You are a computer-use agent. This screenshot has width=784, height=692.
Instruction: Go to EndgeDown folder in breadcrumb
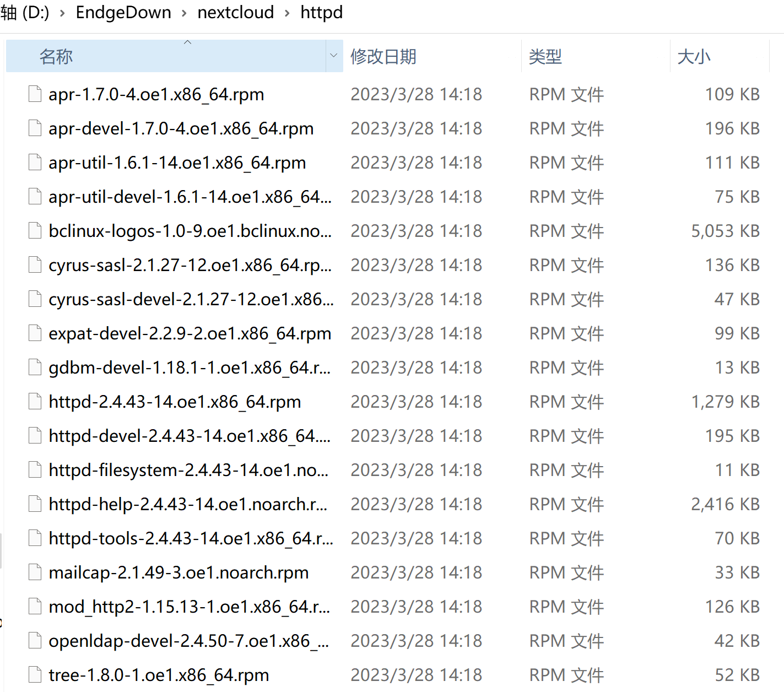[x=123, y=13]
